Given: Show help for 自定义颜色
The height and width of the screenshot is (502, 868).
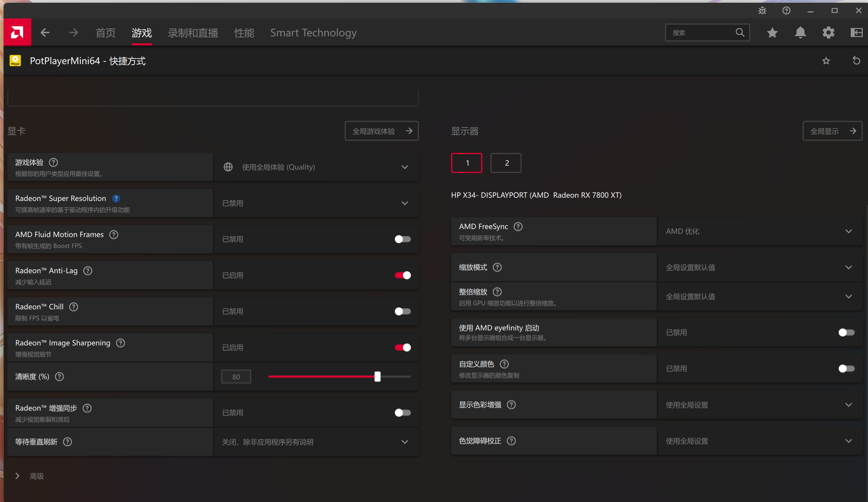Looking at the screenshot, I should [x=504, y=364].
